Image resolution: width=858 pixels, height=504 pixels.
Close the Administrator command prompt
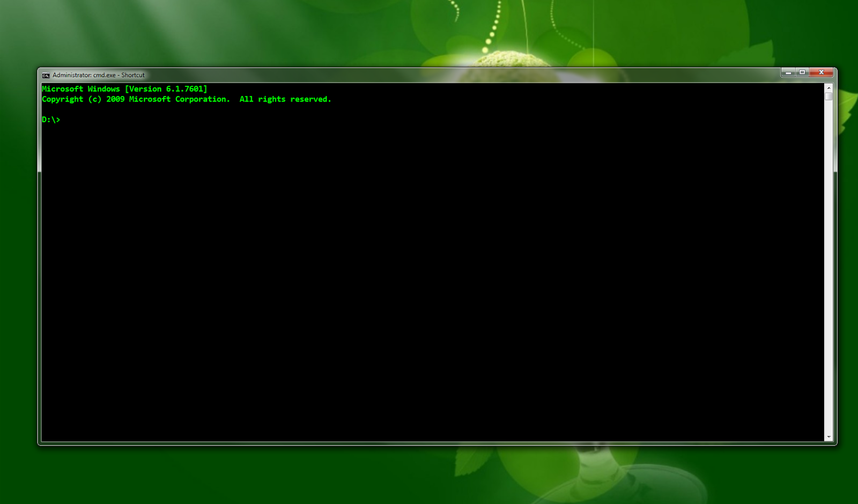821,72
